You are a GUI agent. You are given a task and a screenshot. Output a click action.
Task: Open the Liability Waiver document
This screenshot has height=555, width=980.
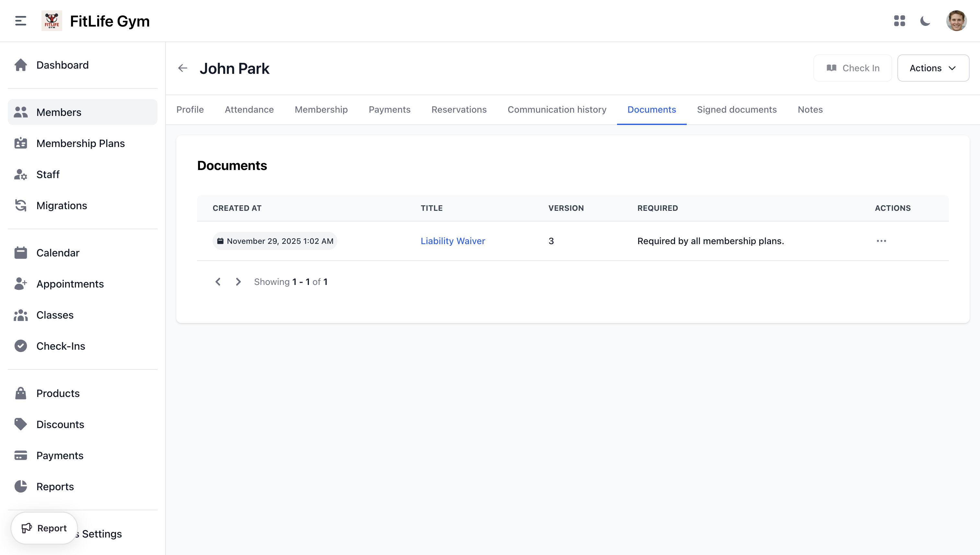[453, 241]
